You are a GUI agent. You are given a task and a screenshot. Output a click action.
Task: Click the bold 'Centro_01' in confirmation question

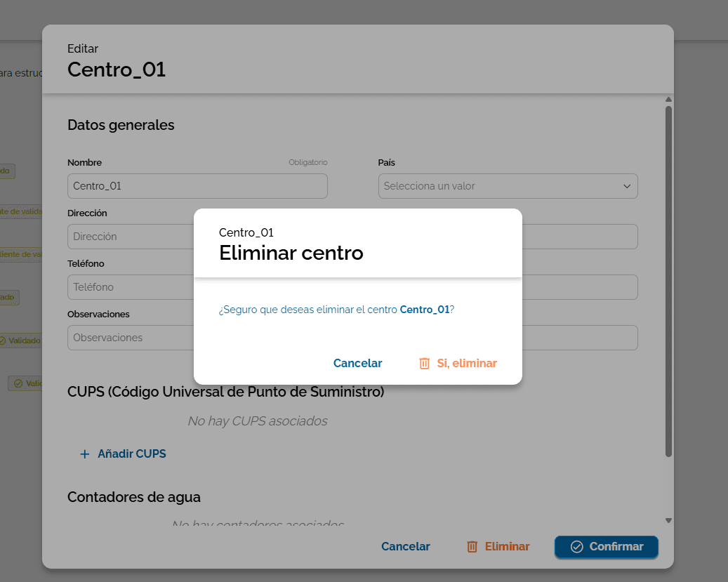[424, 310]
